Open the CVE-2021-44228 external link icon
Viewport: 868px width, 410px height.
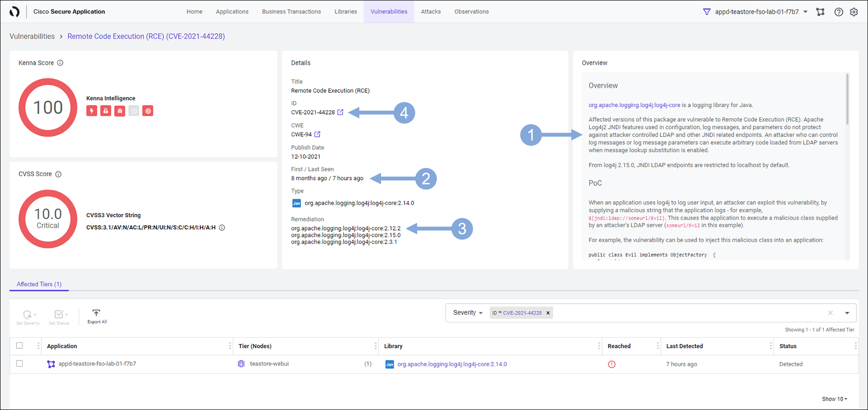coord(340,112)
